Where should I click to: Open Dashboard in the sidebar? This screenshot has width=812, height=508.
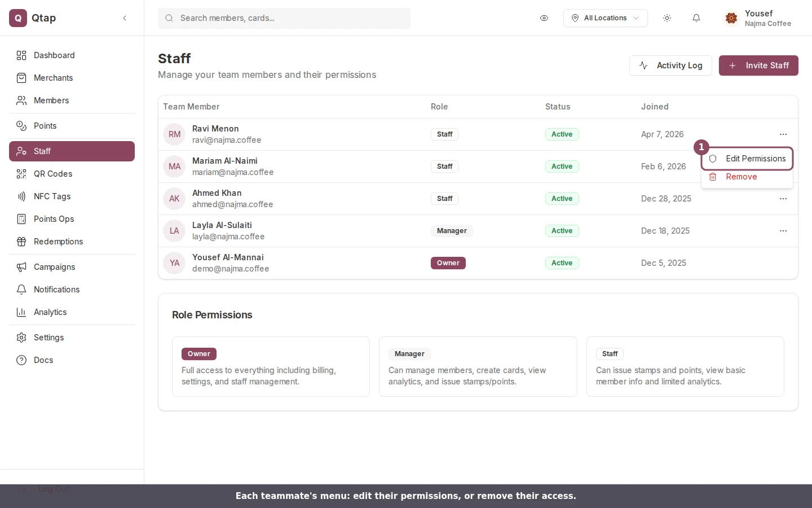(x=72, y=55)
